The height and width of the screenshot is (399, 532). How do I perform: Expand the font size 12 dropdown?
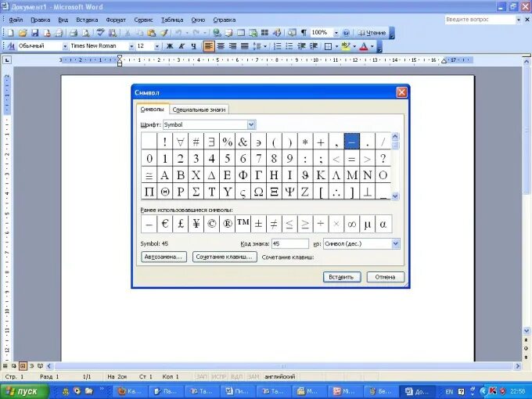(156, 46)
